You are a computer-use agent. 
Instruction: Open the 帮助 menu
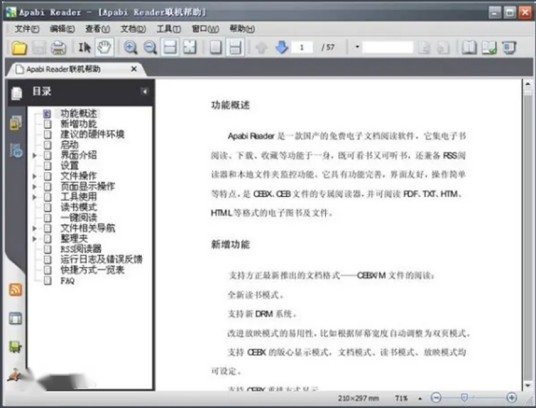[242, 29]
